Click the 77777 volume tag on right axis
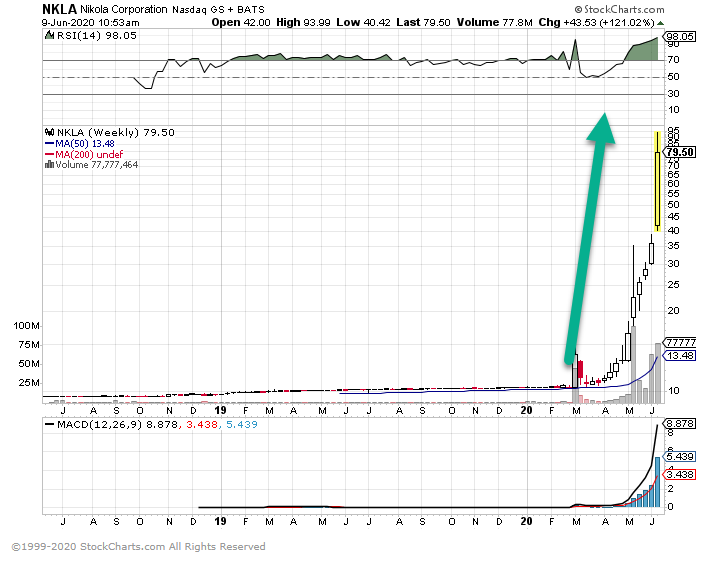The width and height of the screenshot is (727, 563). 680,342
